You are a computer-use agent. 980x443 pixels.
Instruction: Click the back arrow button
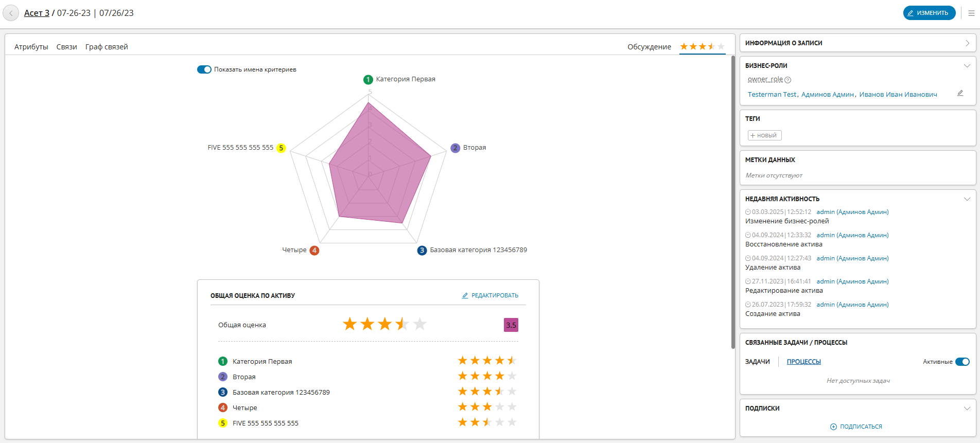pyautogui.click(x=11, y=13)
